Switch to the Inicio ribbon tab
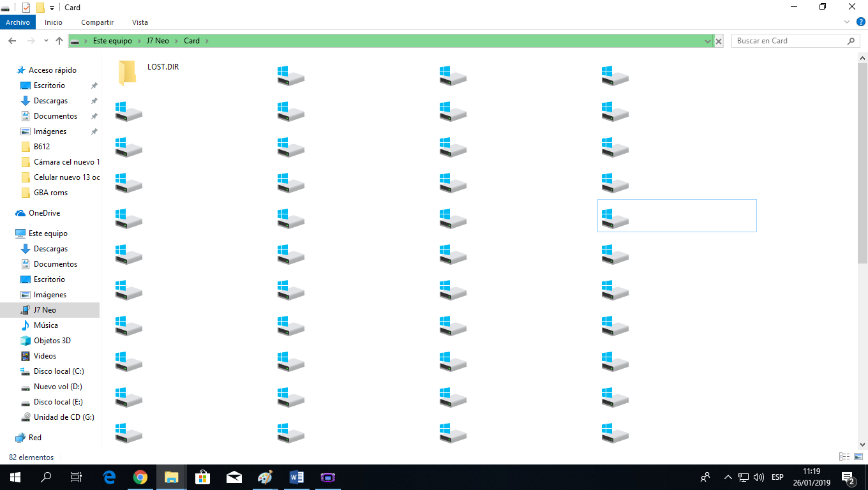Viewport: 868px width, 490px height. click(54, 22)
